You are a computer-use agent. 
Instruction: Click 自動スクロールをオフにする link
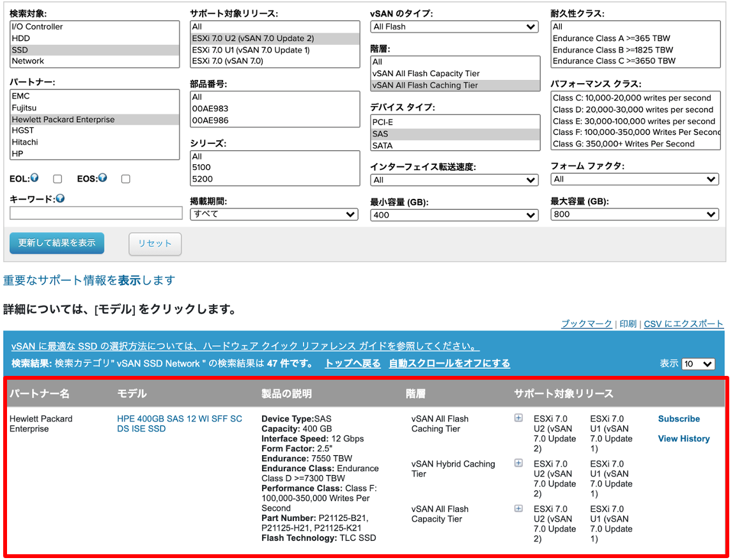click(x=449, y=363)
